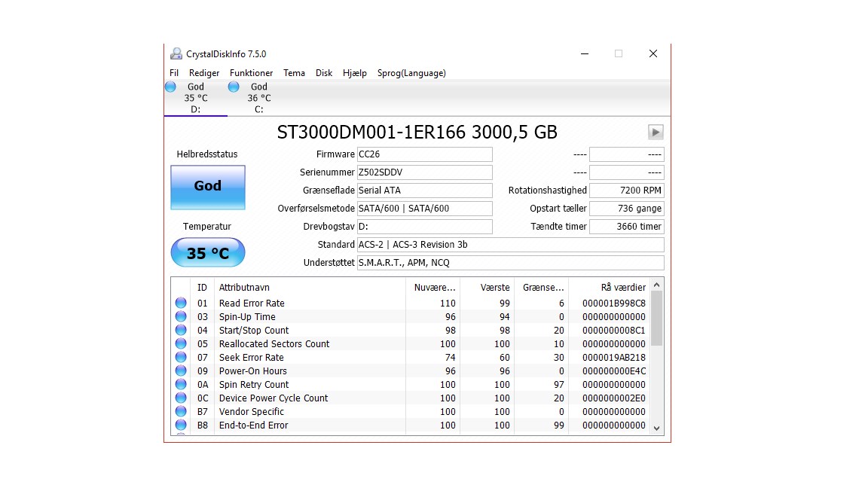Screen dimensions: 868x488
Task: Select the Spin Retry Count row
Action: pyautogui.click(x=411, y=385)
